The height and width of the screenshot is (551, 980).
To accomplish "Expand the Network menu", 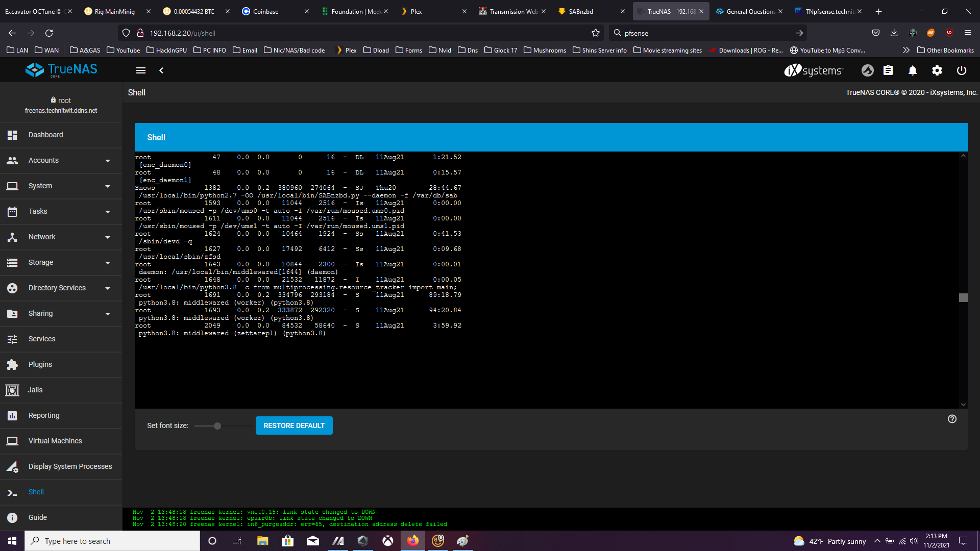I will tap(61, 237).
